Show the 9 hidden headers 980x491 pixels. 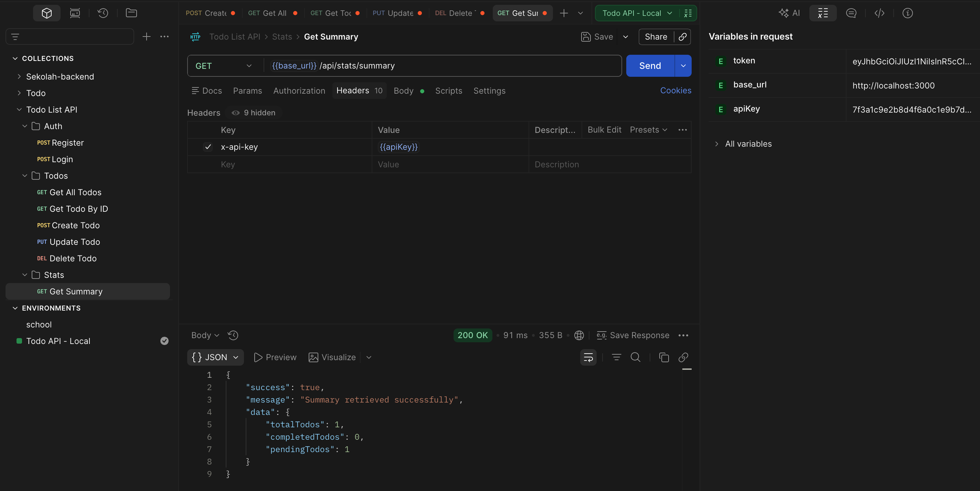[x=253, y=113]
